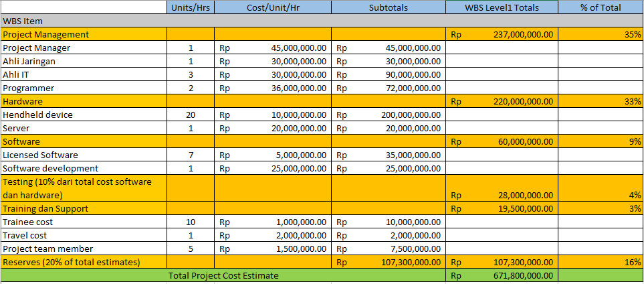The image size is (644, 284).
Task: Select the 237,000,000.00 total cell
Action: coord(502,34)
